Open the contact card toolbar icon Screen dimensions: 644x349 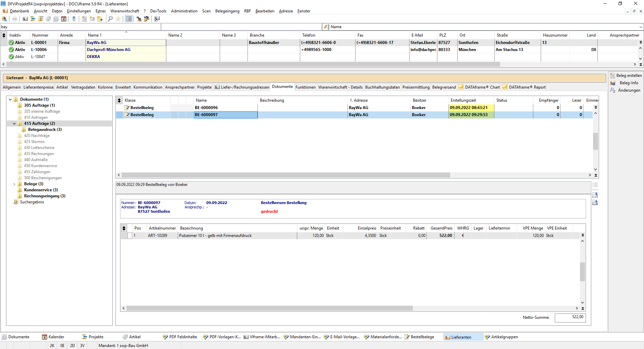tap(25, 19)
